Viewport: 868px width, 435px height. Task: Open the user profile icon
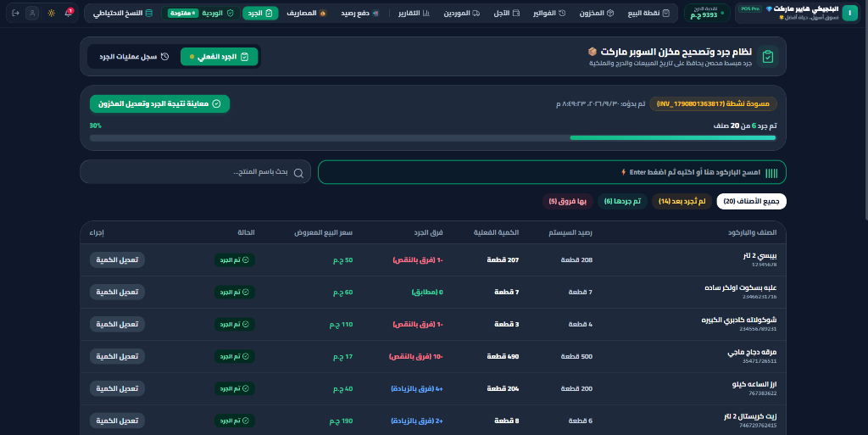[33, 13]
